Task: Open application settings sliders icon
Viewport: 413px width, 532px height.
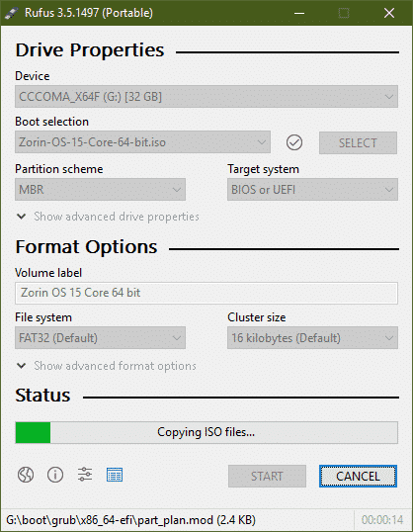Action: 85,475
